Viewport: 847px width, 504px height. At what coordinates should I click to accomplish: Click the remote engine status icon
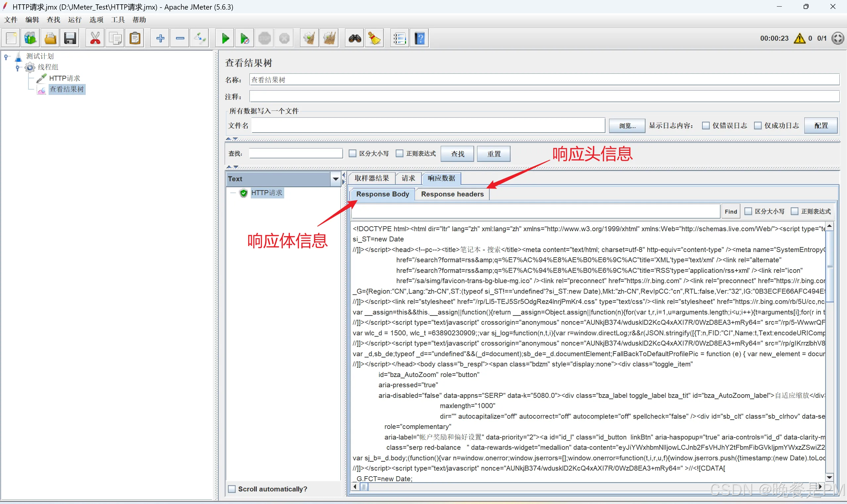pyautogui.click(x=837, y=38)
